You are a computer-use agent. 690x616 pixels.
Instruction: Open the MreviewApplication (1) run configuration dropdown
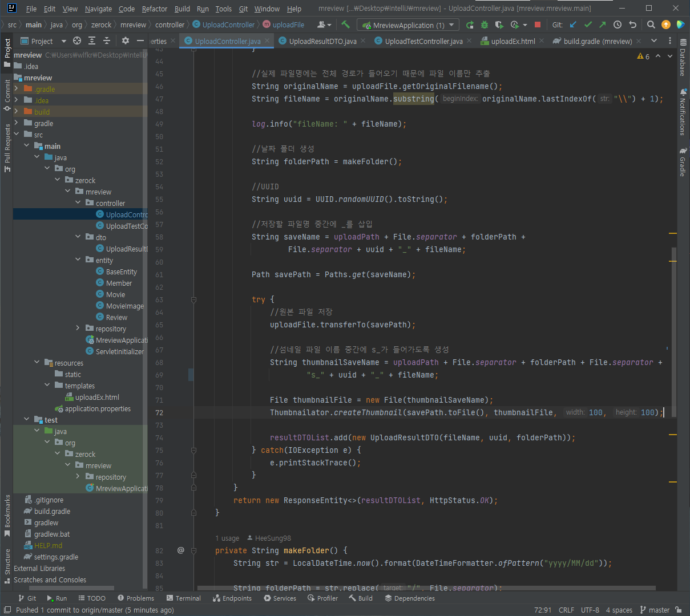coord(408,25)
